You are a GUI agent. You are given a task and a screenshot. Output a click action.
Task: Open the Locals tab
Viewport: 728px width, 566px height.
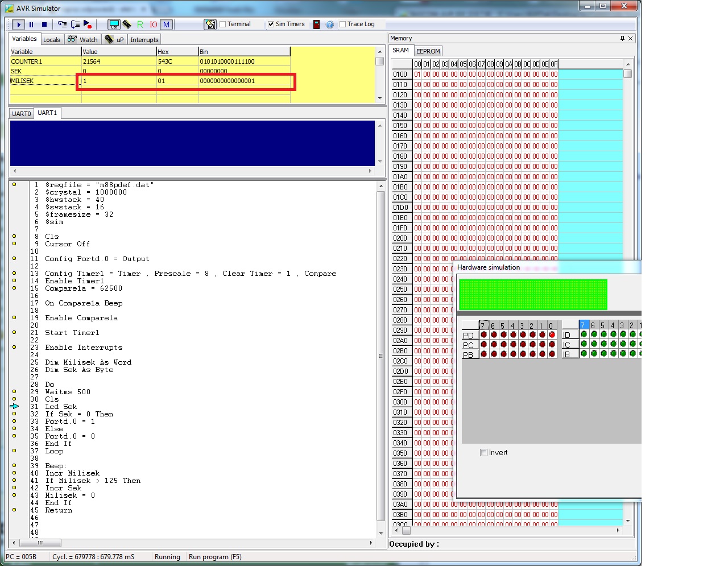52,40
